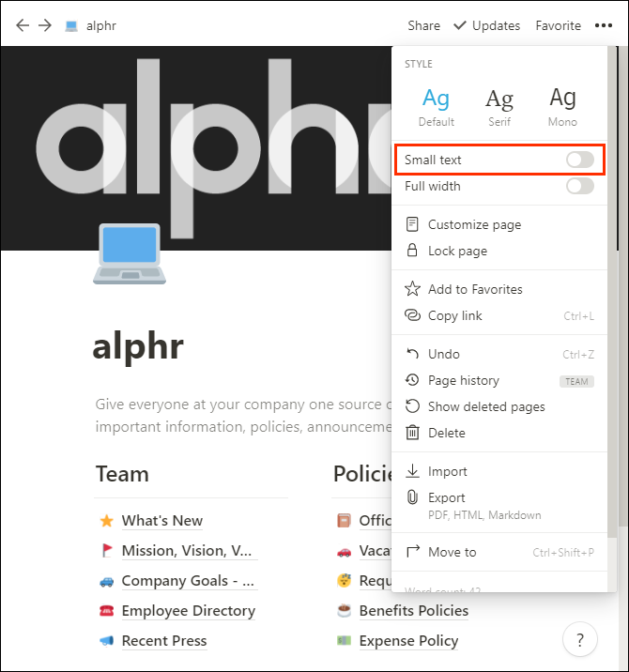Viewport: 629px width, 672px height.
Task: Click the star icon Add to Favorites
Action: tap(412, 289)
